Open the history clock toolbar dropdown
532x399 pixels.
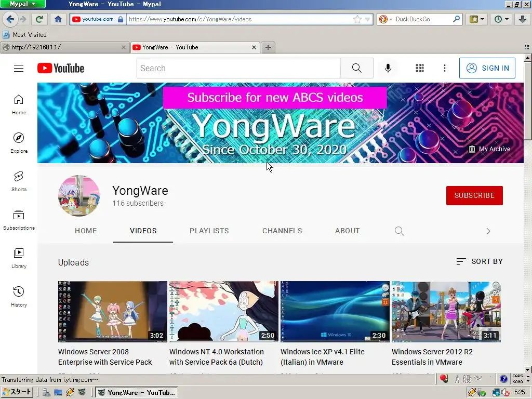click(x=501, y=19)
